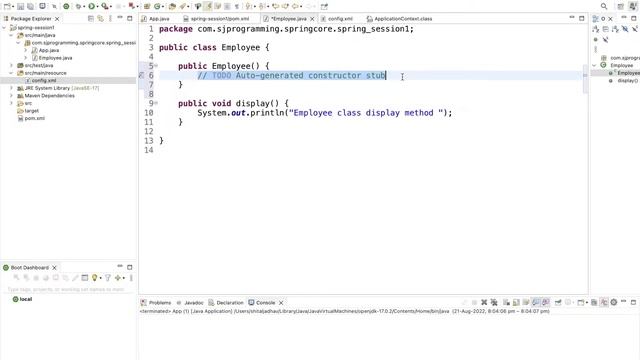
Task: Close the Console view tab
Action: (x=281, y=303)
